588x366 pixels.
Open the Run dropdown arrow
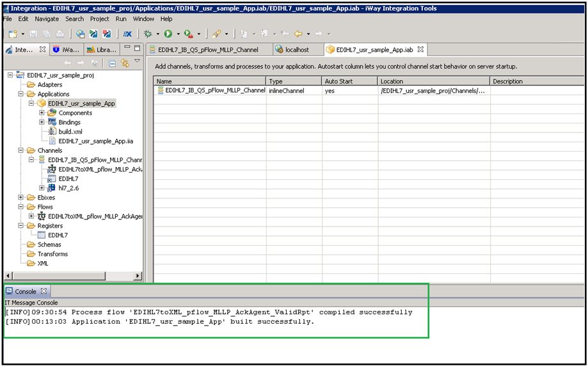click(178, 34)
